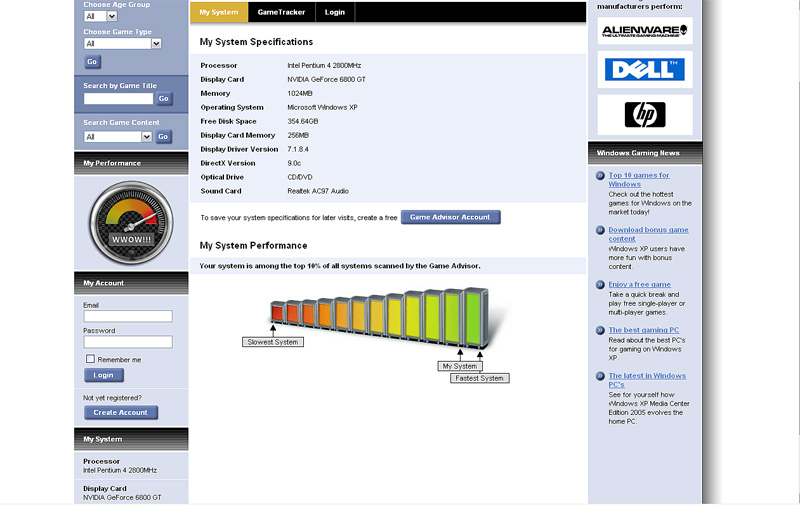Open the Enjoy a free game link

[x=639, y=285]
